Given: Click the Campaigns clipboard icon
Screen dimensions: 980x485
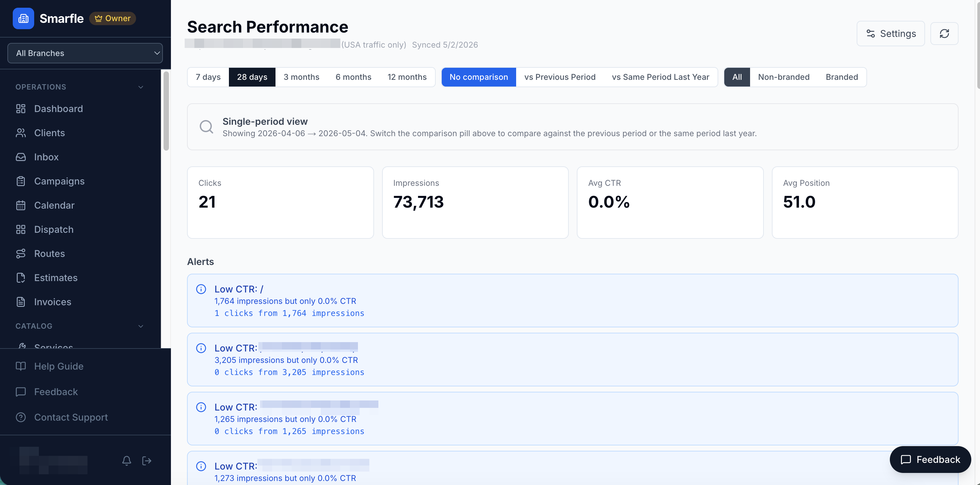Looking at the screenshot, I should 20,181.
